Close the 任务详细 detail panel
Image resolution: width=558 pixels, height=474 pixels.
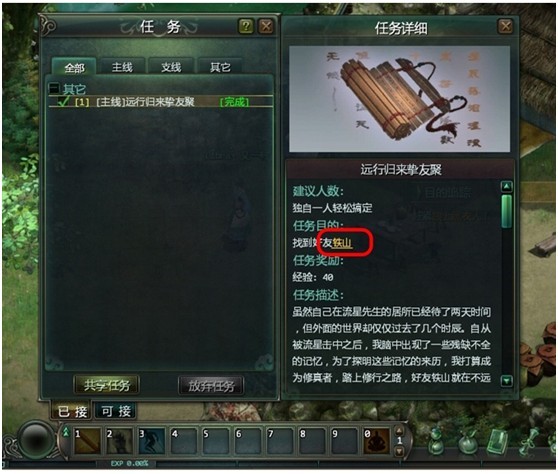[x=506, y=26]
